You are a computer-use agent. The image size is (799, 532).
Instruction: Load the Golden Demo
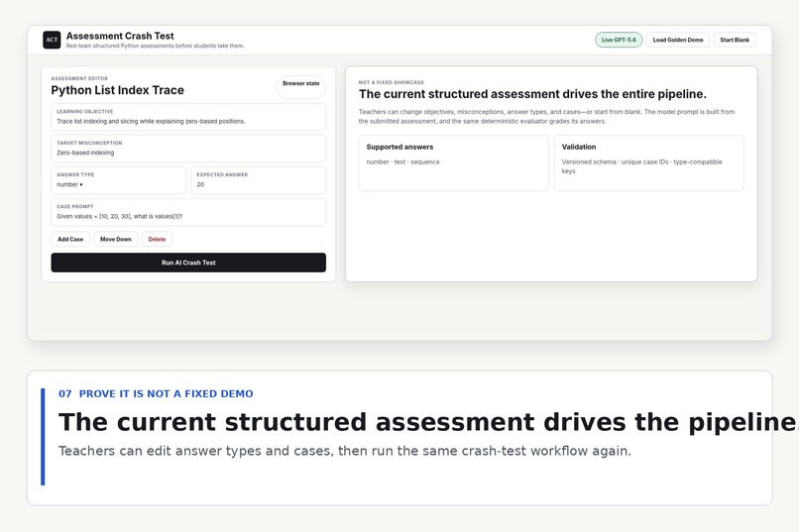click(x=678, y=40)
